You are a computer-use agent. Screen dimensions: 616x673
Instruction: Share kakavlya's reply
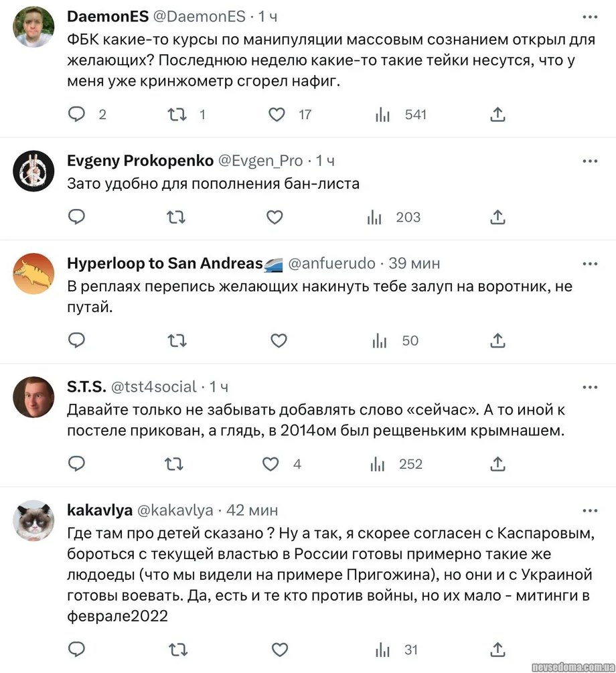(497, 649)
